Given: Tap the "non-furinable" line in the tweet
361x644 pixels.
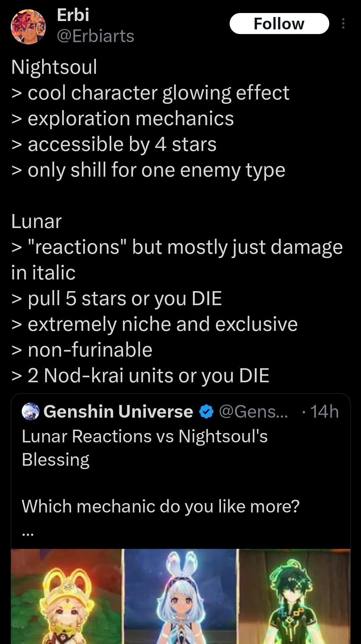Looking at the screenshot, I should coord(90,350).
